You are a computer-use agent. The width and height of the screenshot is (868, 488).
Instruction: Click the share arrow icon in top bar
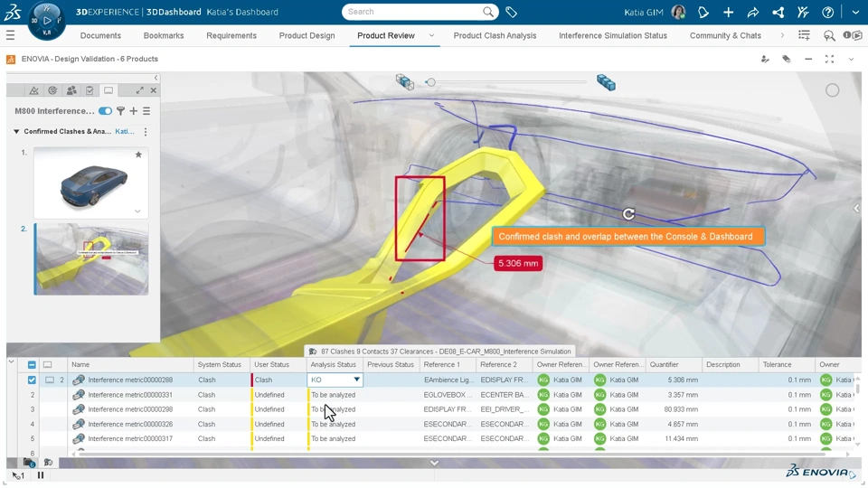point(753,12)
